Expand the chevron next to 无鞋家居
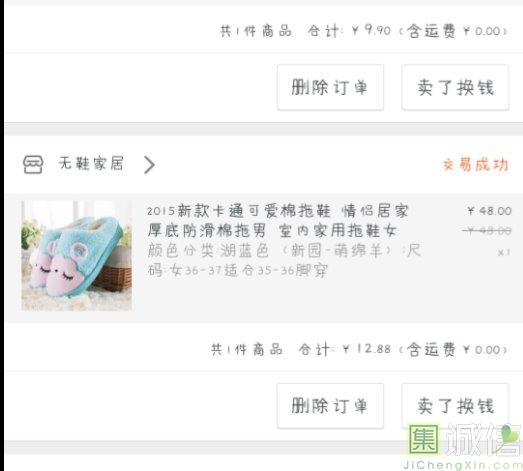The width and height of the screenshot is (523, 471). [x=149, y=165]
